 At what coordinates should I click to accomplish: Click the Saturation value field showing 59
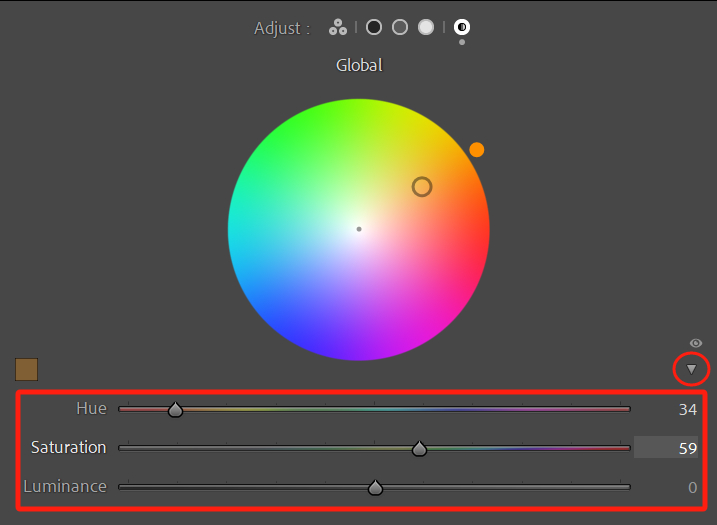(x=668, y=448)
